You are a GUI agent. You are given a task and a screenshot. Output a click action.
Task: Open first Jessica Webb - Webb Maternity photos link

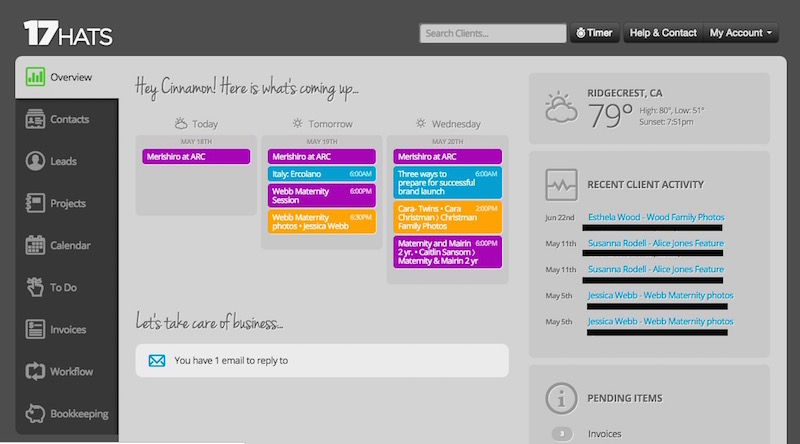click(x=660, y=295)
